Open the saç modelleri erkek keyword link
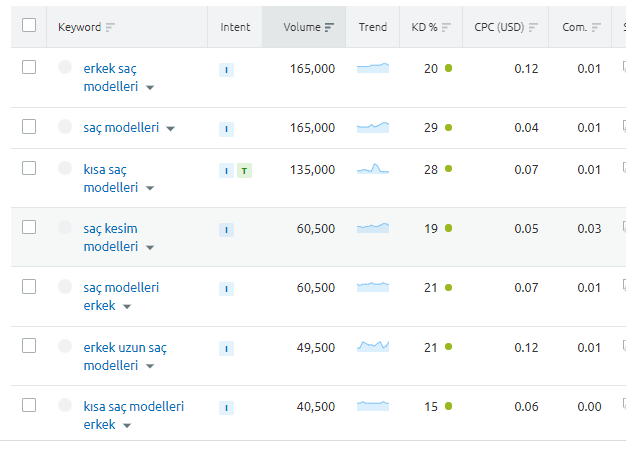This screenshot has width=626, height=465. click(121, 296)
